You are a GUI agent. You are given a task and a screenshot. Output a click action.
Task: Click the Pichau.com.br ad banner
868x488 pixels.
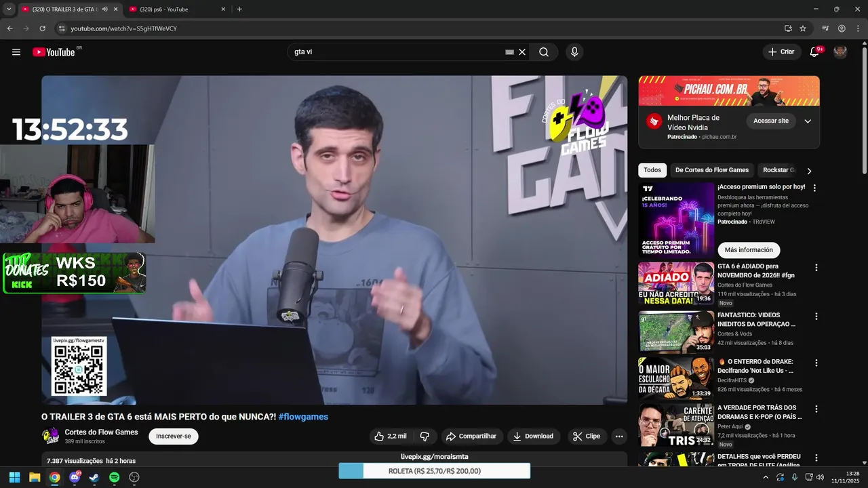click(729, 91)
